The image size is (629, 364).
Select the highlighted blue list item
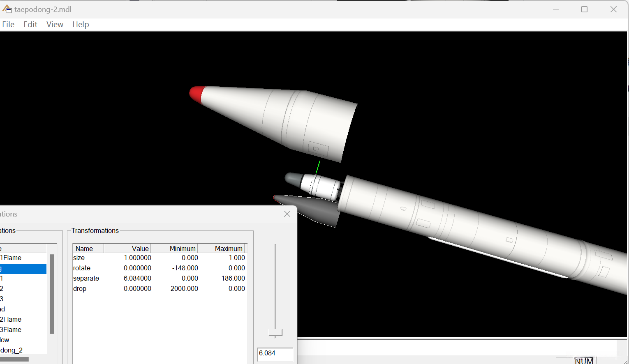point(23,269)
